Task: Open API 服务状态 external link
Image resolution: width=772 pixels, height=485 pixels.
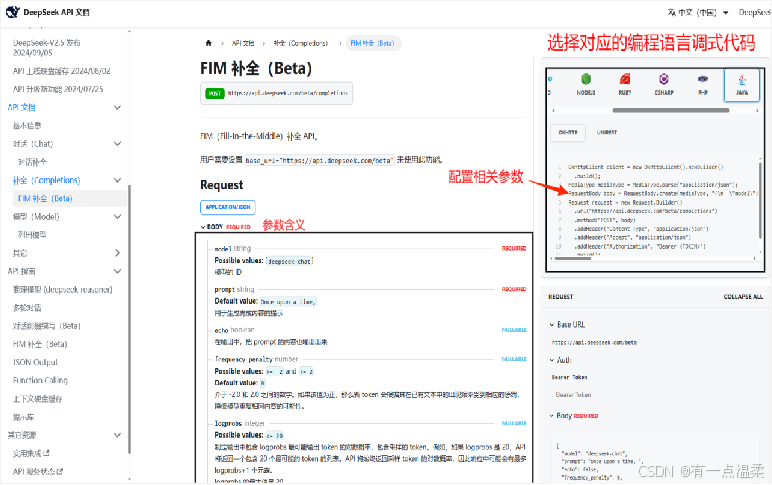Action: tap(38, 472)
